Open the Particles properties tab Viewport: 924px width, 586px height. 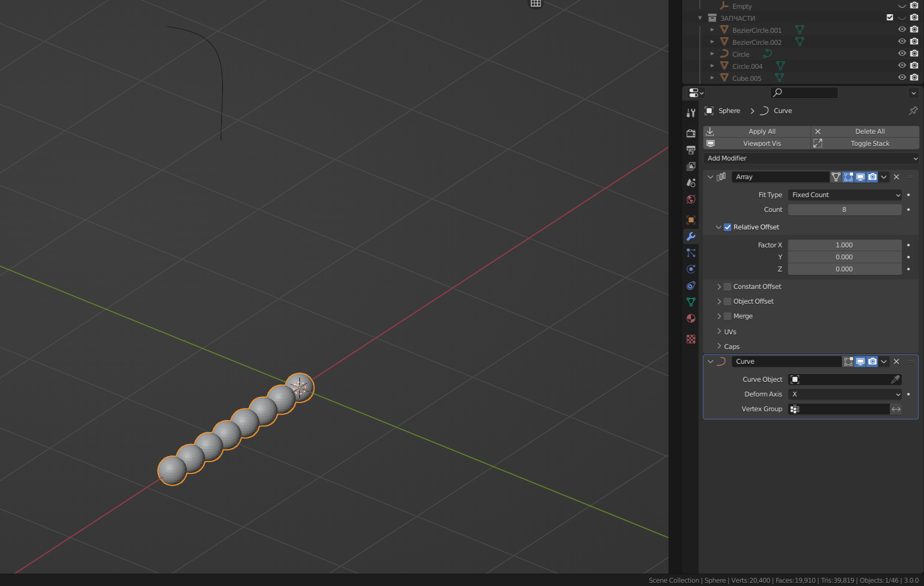(x=691, y=253)
